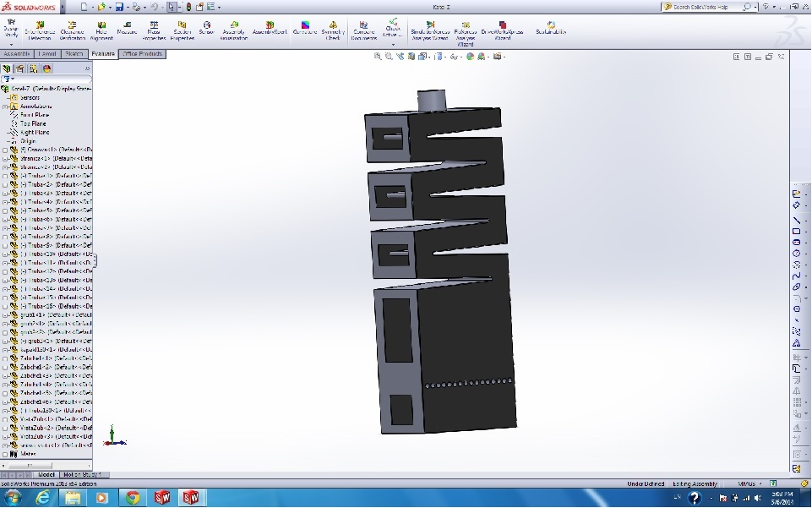This screenshot has width=812, height=508.
Task: Switch to the Motion Study 1 tab
Action: [82, 475]
